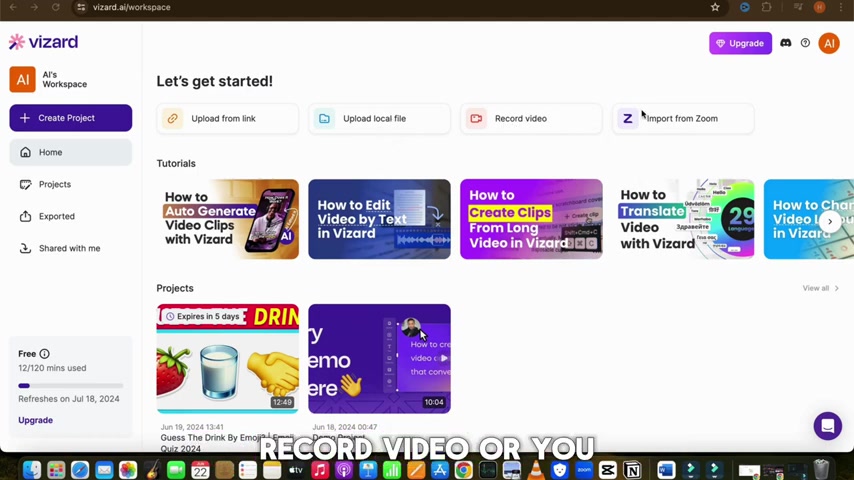Open the help question mark icon
Screen dimensions: 854x480
pos(805,43)
